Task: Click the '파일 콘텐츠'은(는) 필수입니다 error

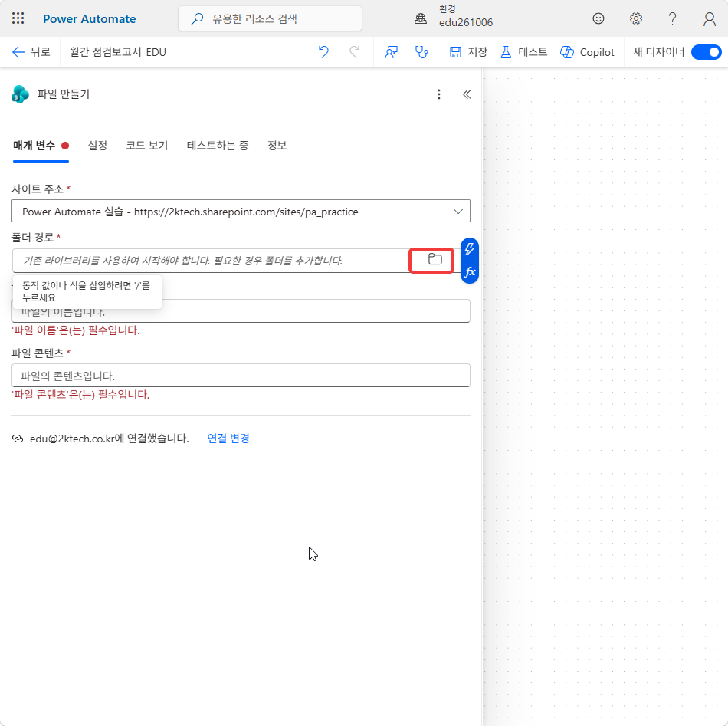Action: point(80,395)
